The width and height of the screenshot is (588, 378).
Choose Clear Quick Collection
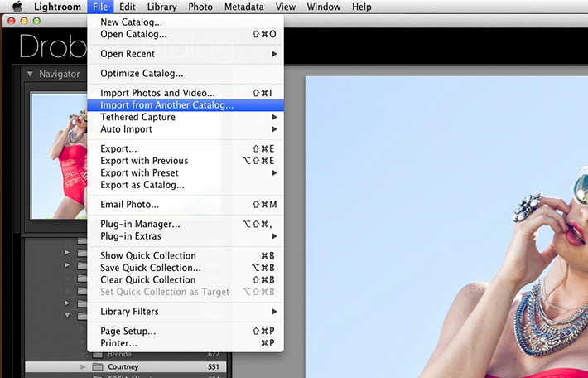[x=186, y=279]
